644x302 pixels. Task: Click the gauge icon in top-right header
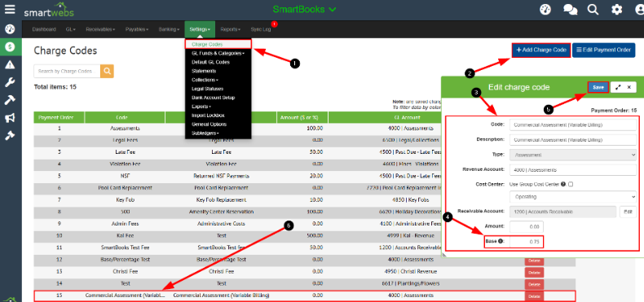pos(545,10)
